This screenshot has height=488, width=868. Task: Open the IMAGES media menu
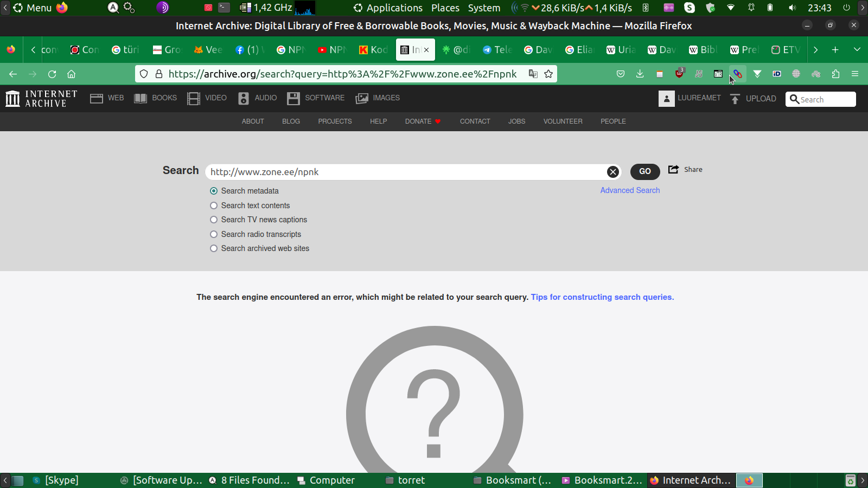point(378,98)
